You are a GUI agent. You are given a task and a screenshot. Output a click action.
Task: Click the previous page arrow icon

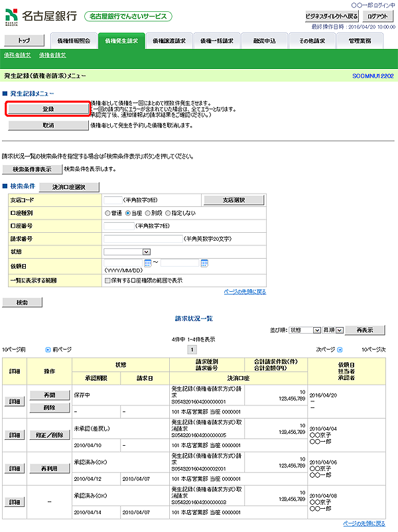48,350
